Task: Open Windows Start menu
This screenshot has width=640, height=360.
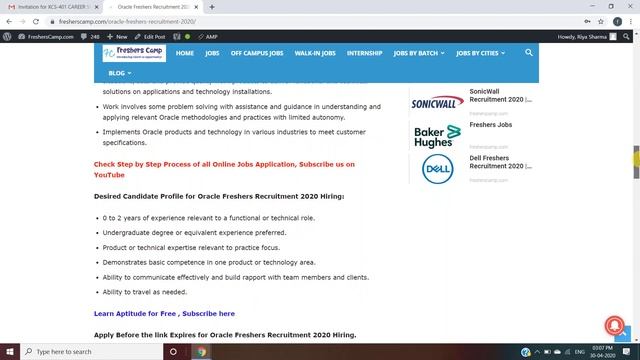Action: tap(10, 351)
